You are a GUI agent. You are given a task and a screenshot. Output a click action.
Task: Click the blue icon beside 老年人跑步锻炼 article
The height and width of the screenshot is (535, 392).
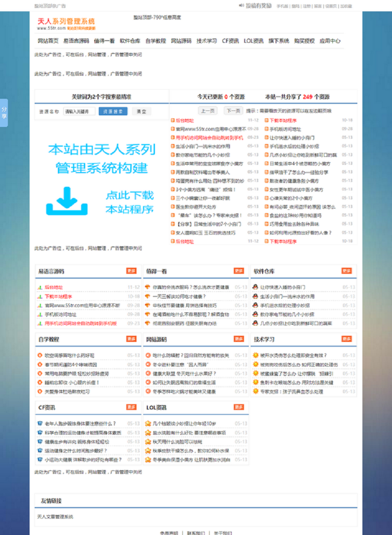(39, 423)
